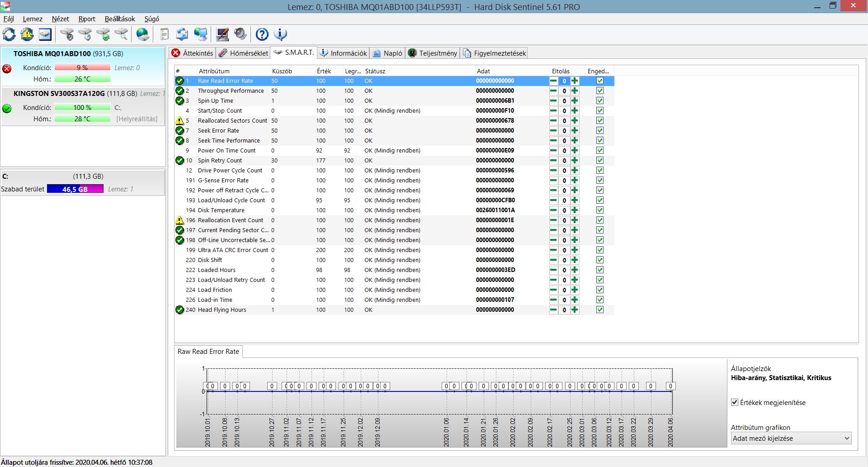
Task: Open the blue question mark help icon
Action: point(262,34)
